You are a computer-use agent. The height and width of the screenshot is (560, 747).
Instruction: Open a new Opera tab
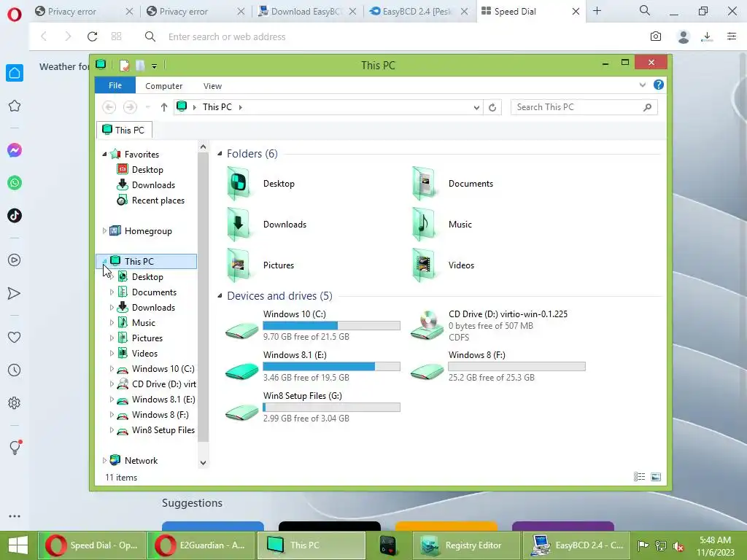597,11
